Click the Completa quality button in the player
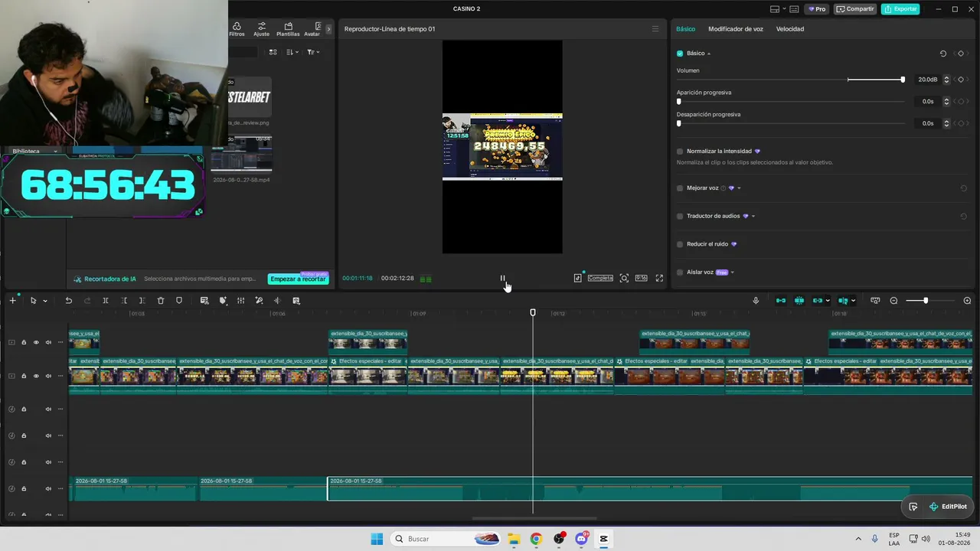The image size is (980, 551). [x=600, y=278]
